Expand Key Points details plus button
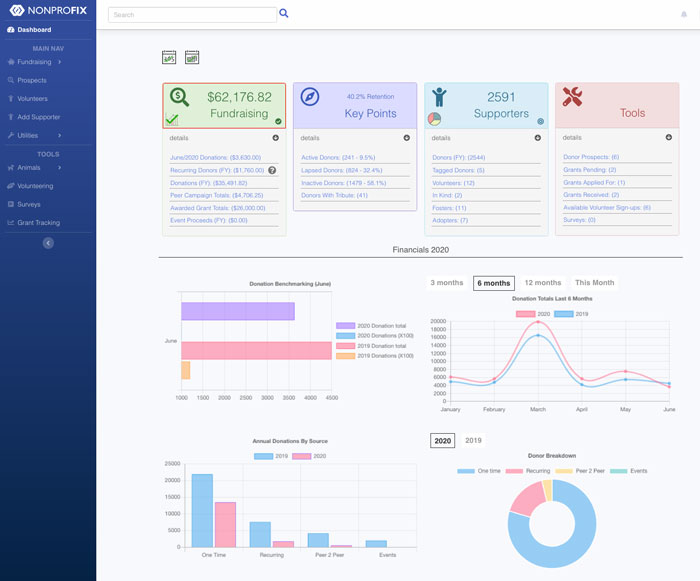The image size is (700, 581). 407,138
